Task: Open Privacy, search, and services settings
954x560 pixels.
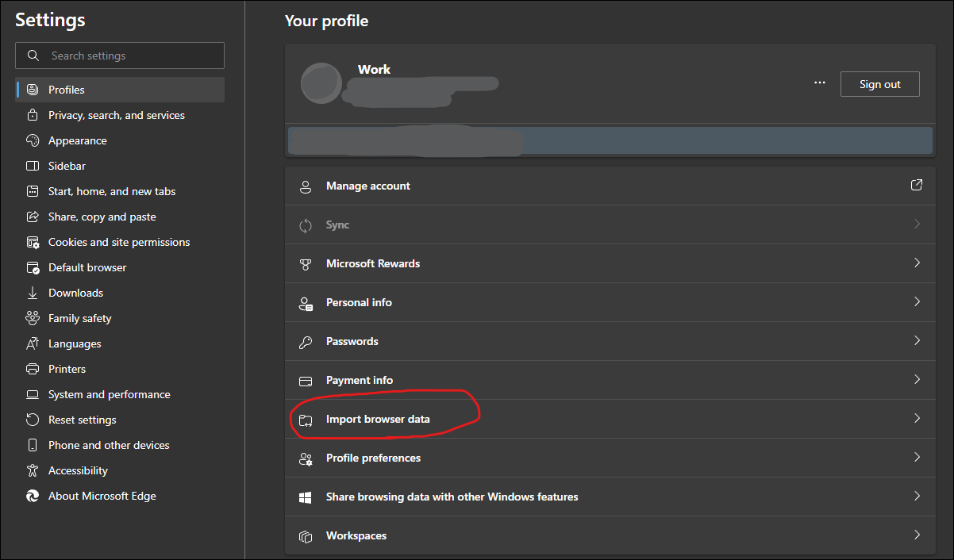Action: (120, 115)
